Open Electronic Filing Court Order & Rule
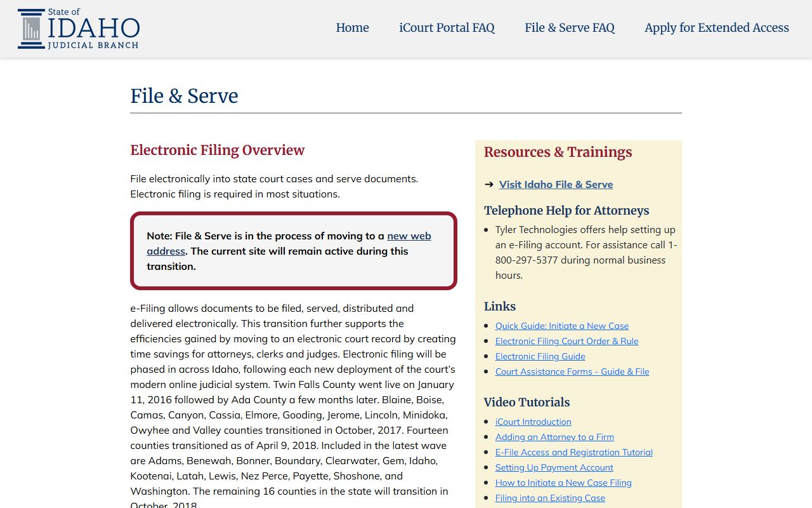 (x=566, y=341)
